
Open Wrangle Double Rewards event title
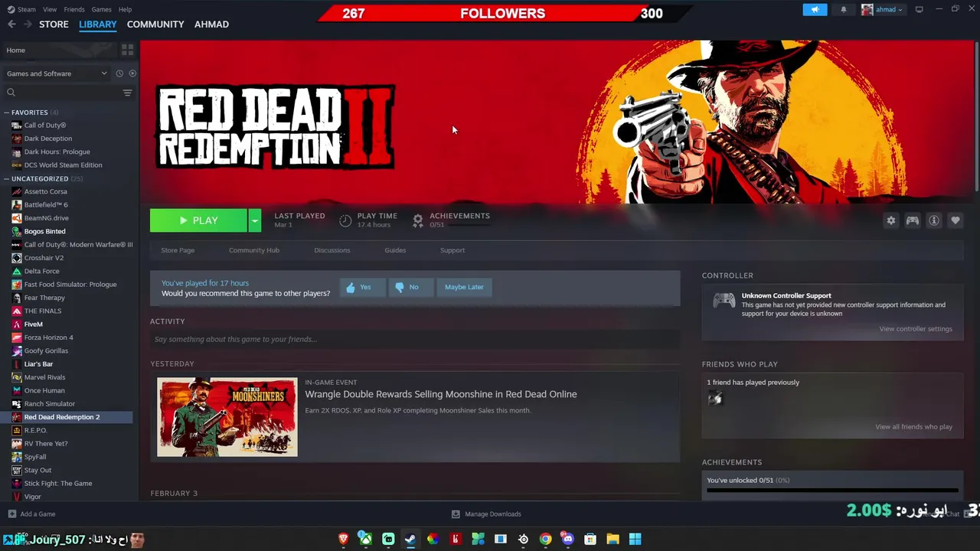click(441, 394)
